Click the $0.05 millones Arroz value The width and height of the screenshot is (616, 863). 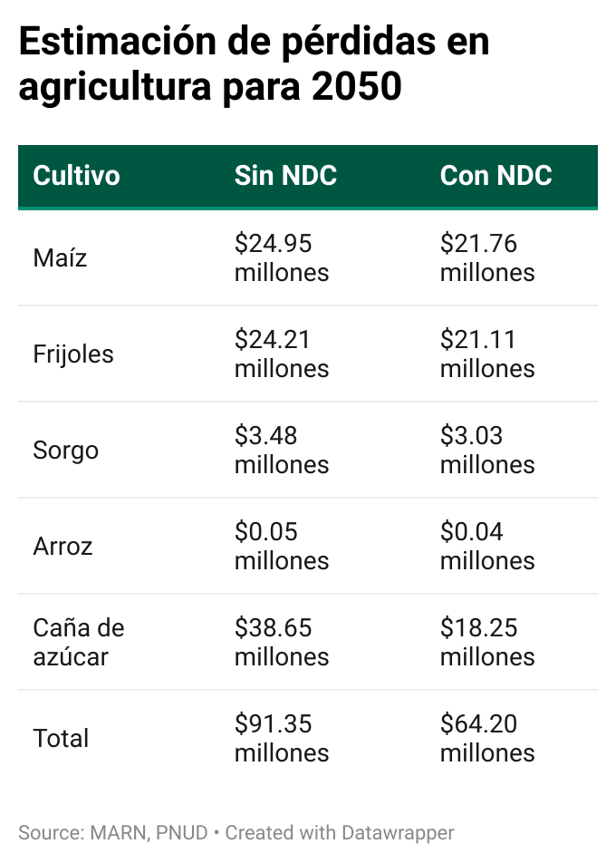(x=282, y=547)
